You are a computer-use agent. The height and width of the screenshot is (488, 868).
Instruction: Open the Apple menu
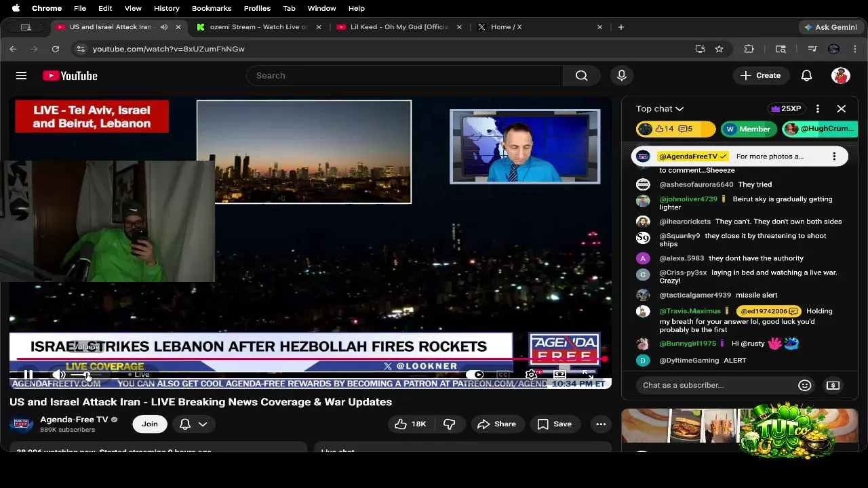point(16,8)
